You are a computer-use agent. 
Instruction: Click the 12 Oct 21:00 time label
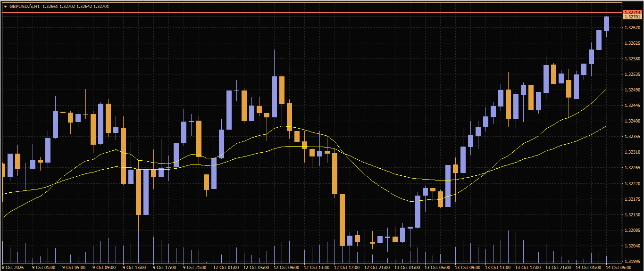(x=376, y=268)
